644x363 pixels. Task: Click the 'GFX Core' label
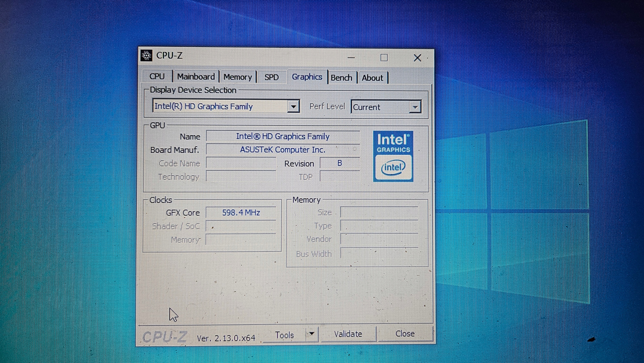(x=183, y=213)
